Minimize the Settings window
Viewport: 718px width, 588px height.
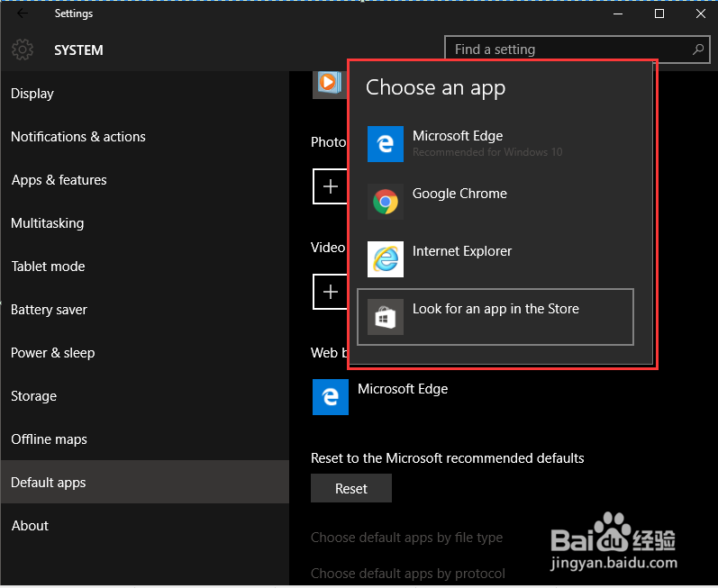coord(618,14)
